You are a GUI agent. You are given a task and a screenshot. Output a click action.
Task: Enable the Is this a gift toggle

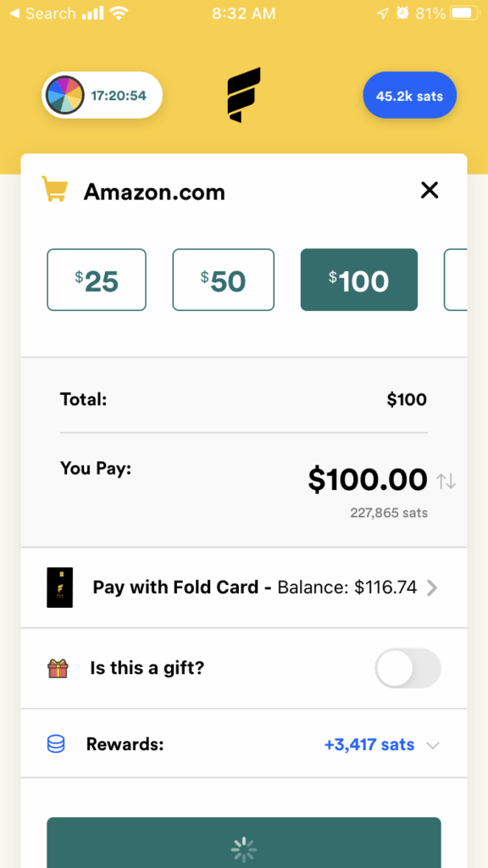click(x=408, y=668)
